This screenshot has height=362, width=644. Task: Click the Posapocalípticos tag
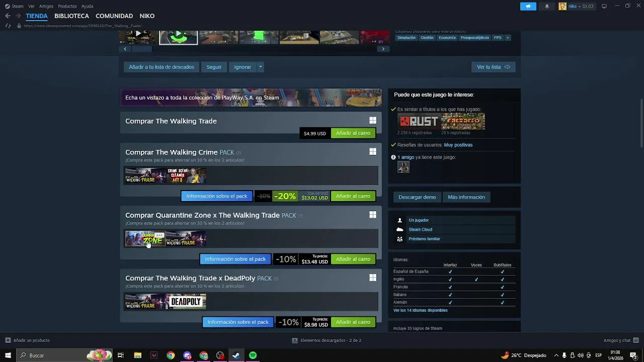click(x=475, y=38)
